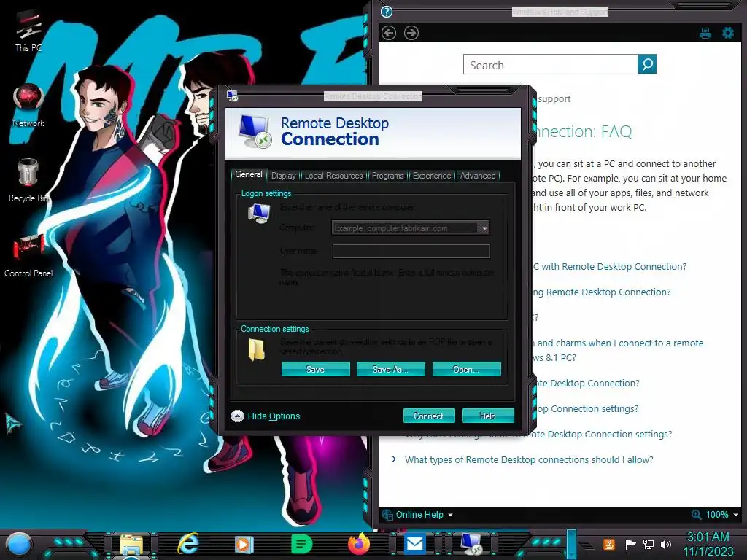This screenshot has height=560, width=747.
Task: Click the search magnifier button
Action: pos(647,64)
